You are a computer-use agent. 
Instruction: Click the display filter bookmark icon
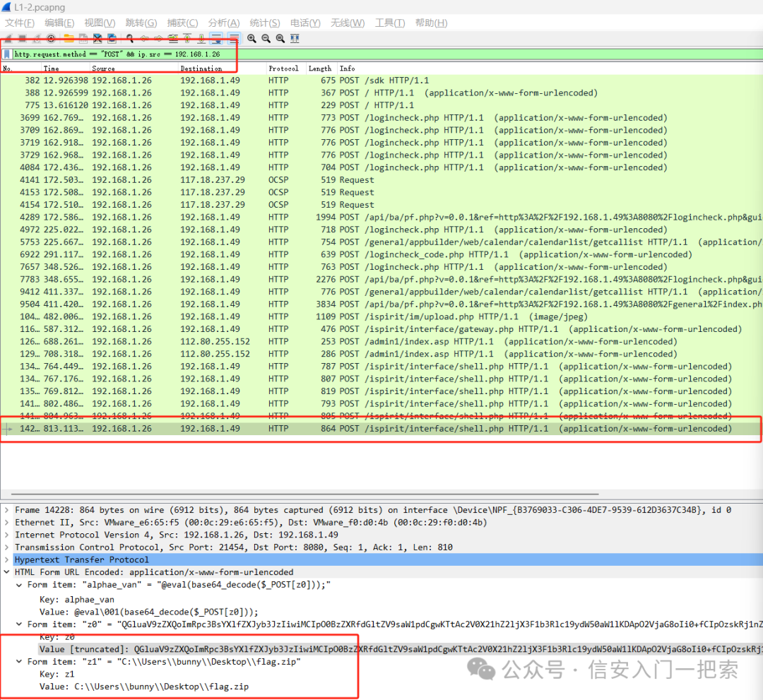[x=7, y=54]
